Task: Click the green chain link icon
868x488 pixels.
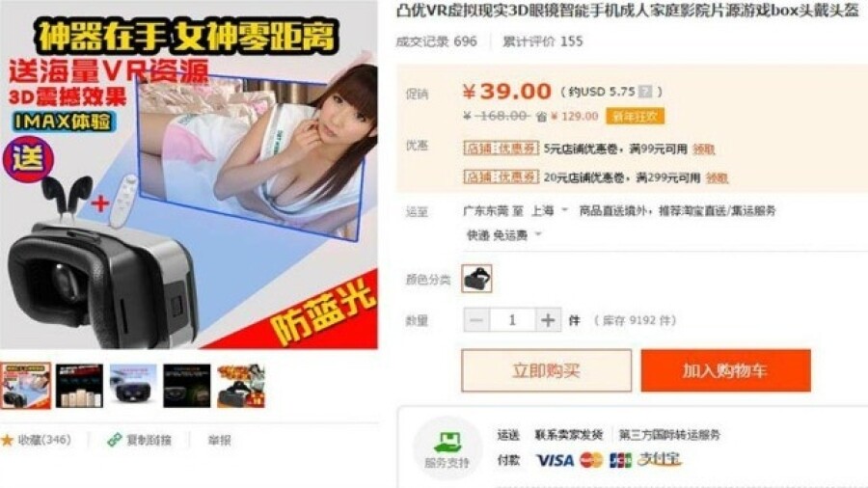Action: [114, 440]
